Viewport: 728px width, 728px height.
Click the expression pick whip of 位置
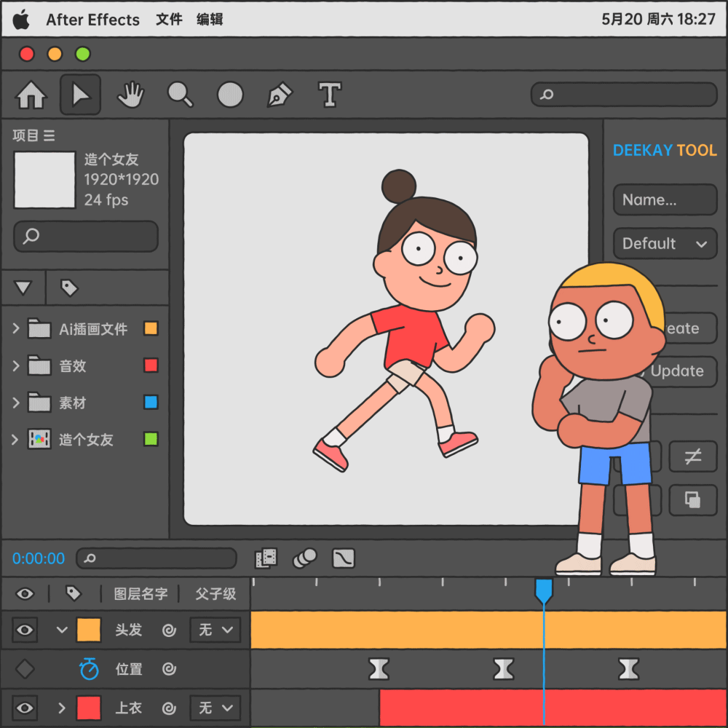tap(169, 669)
